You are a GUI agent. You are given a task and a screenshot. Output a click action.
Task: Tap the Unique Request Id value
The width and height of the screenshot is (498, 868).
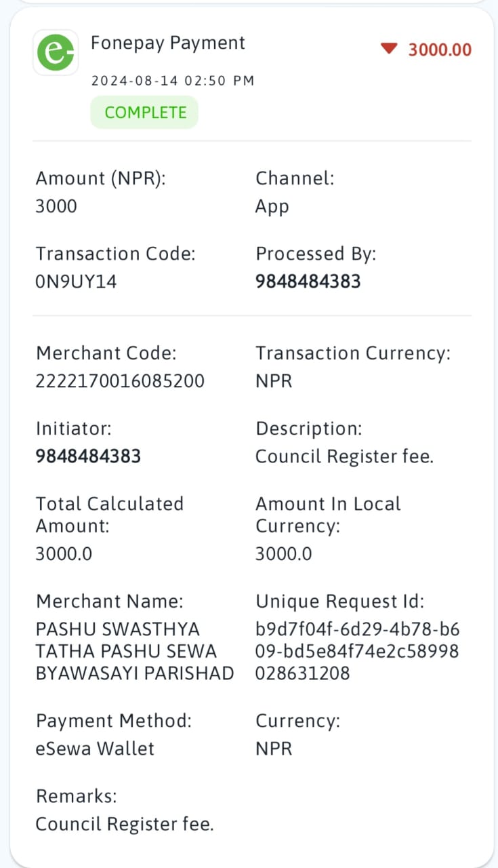coord(357,651)
